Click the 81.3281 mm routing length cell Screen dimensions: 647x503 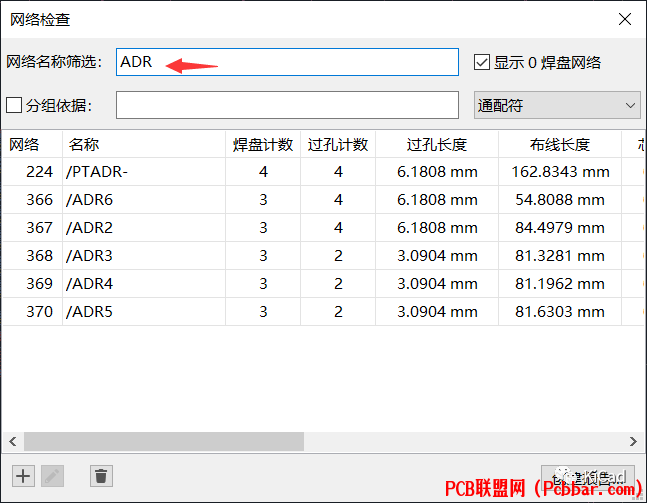560,256
